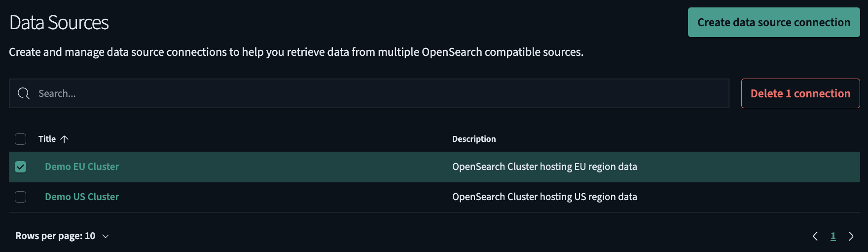The width and height of the screenshot is (868, 252).
Task: Click the Data Sources page heading
Action: tap(59, 23)
